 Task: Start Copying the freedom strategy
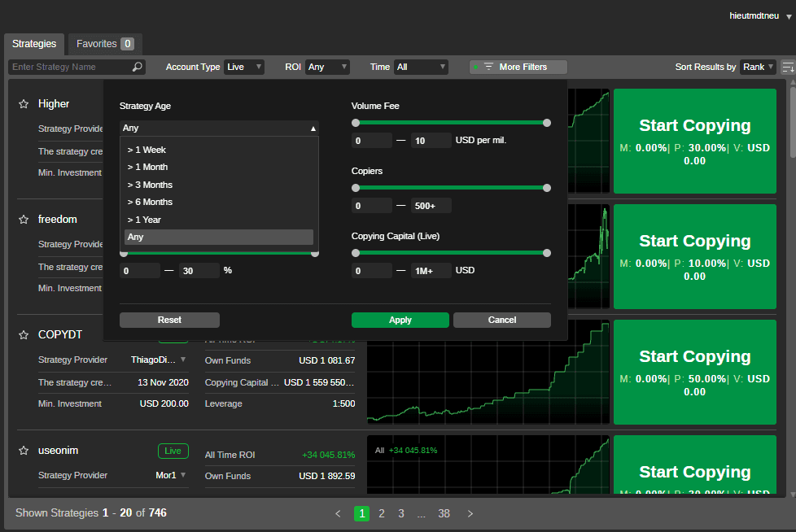coord(695,256)
